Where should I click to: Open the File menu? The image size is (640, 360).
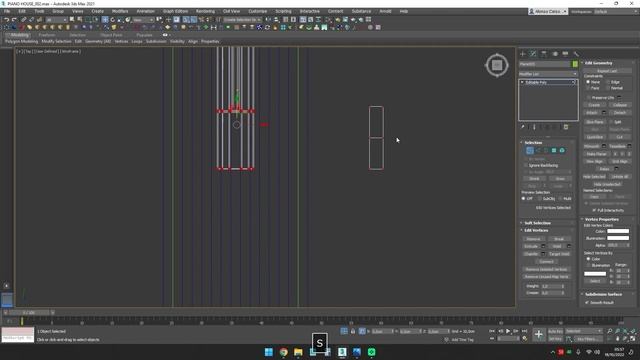click(x=7, y=11)
